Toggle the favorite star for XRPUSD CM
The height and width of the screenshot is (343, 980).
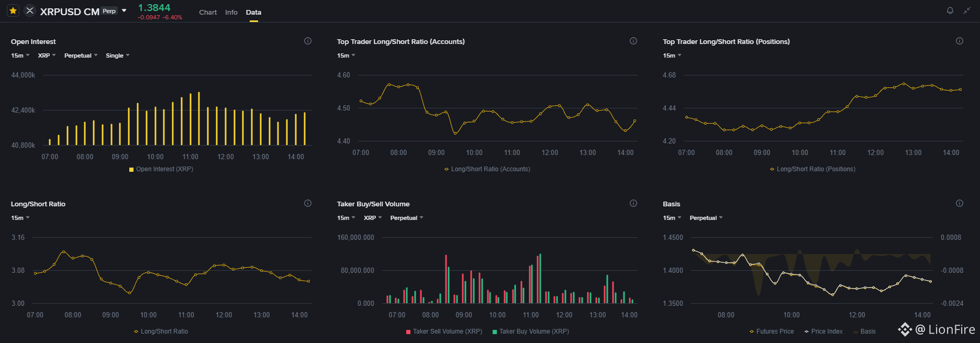click(13, 10)
